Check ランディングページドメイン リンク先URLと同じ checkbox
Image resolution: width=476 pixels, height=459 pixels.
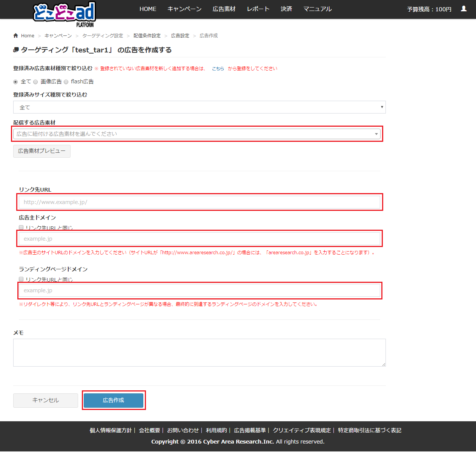[21, 279]
